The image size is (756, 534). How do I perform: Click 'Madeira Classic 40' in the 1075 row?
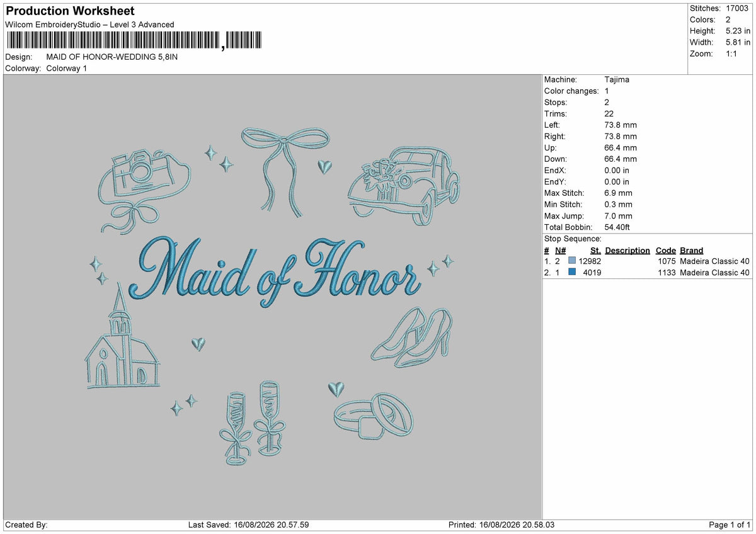click(715, 261)
